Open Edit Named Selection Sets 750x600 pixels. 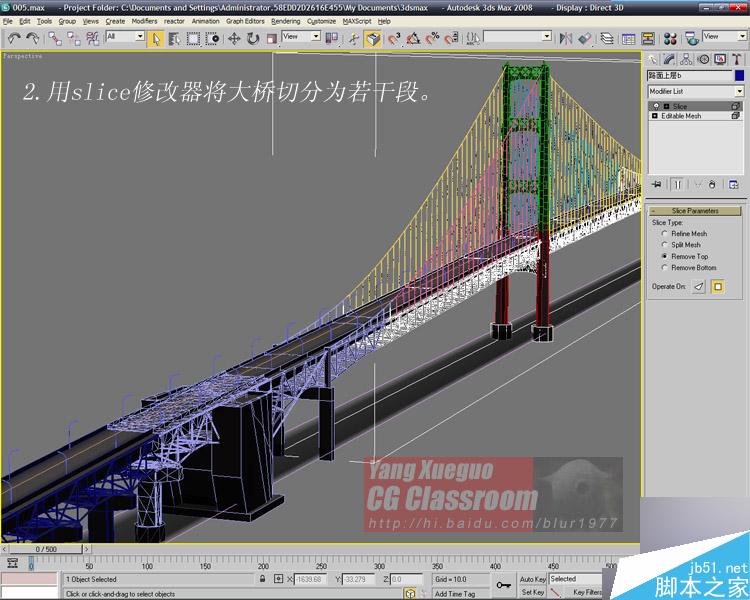[x=473, y=39]
